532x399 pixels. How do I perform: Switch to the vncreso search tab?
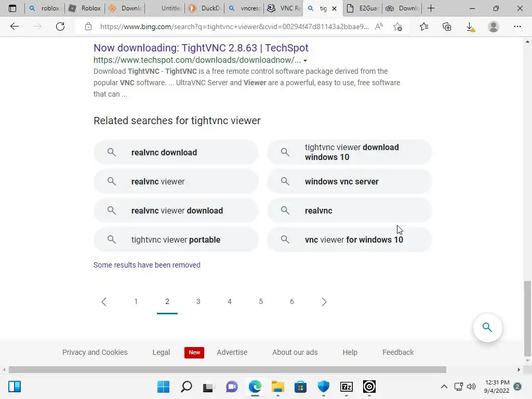(245, 8)
